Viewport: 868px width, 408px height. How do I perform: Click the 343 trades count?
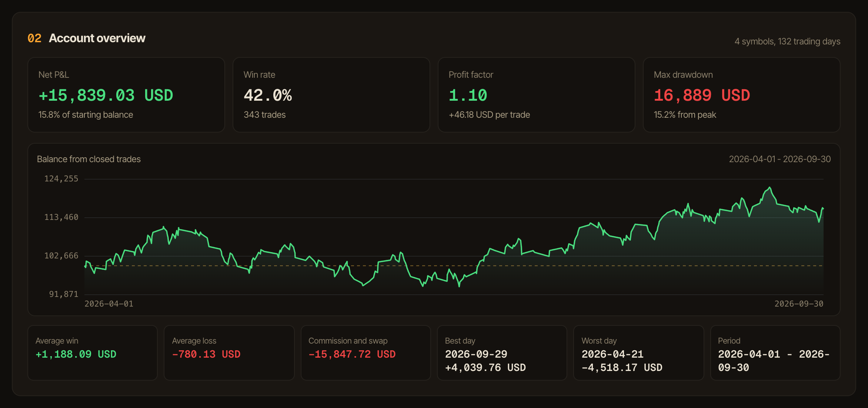[264, 115]
